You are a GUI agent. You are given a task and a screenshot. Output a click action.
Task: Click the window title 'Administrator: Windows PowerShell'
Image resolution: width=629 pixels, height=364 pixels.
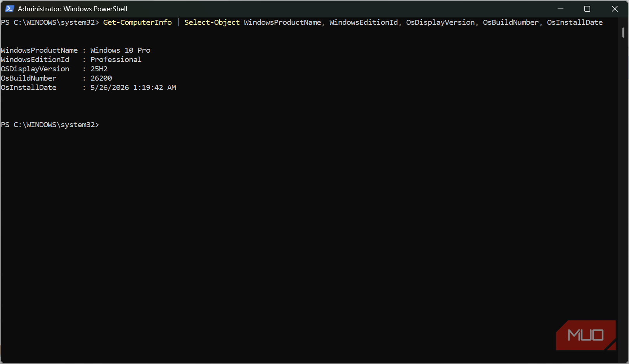tap(73, 9)
